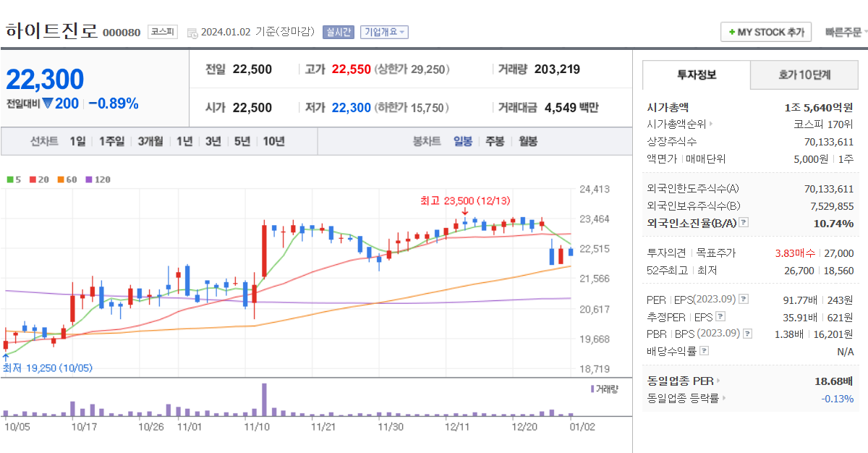Click the 01/02 date axis label

[x=582, y=427]
